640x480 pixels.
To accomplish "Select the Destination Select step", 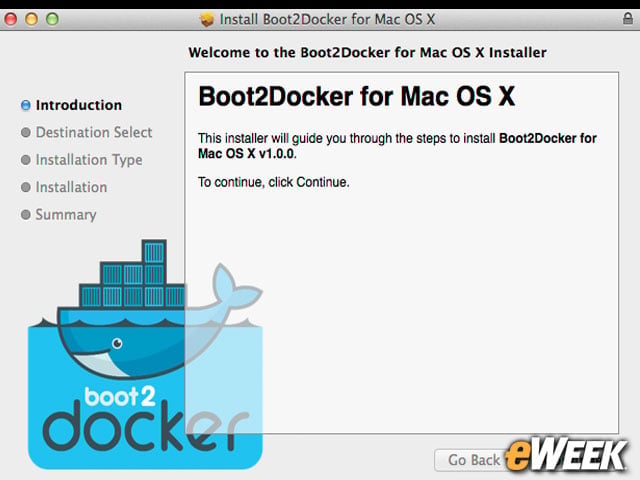I will [94, 132].
